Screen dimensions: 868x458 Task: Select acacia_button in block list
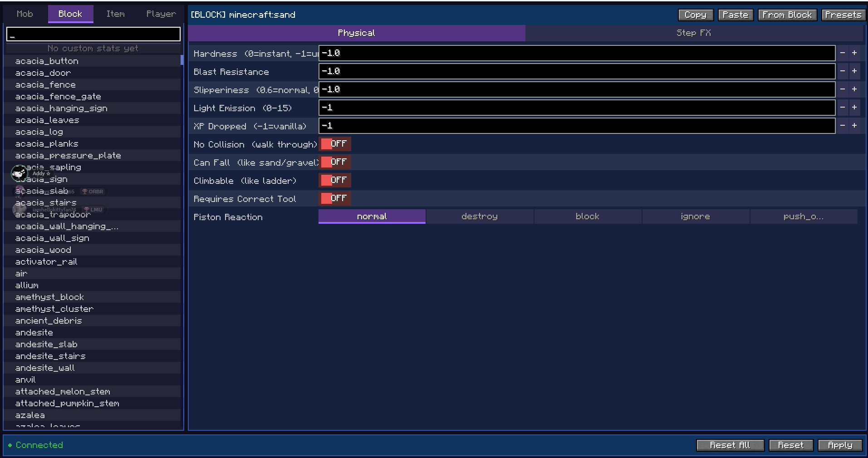[x=92, y=61]
